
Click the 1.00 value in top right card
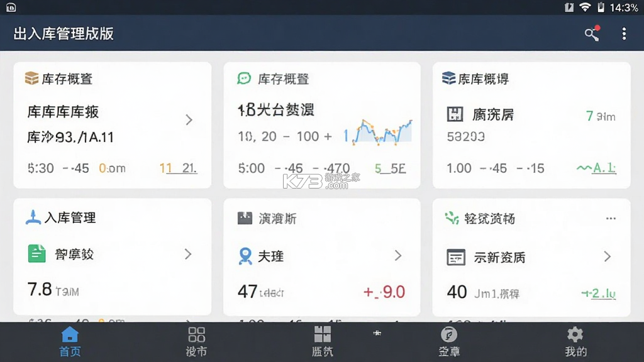tap(459, 168)
